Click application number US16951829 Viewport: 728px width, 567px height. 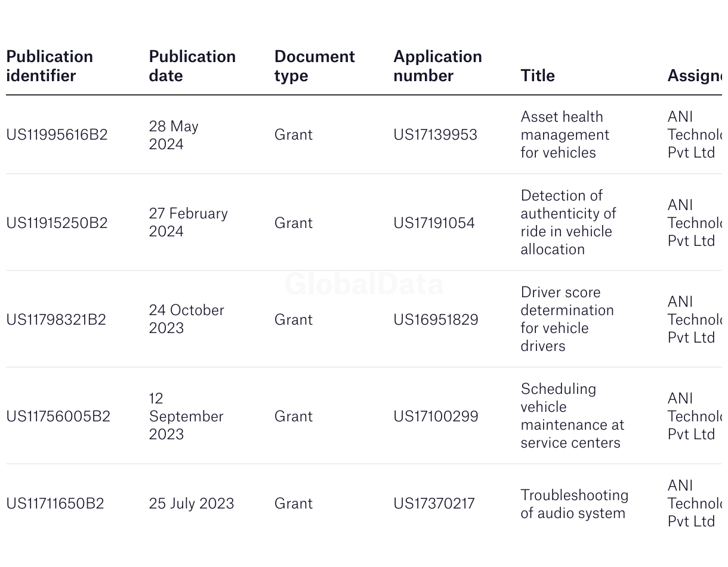tap(436, 320)
